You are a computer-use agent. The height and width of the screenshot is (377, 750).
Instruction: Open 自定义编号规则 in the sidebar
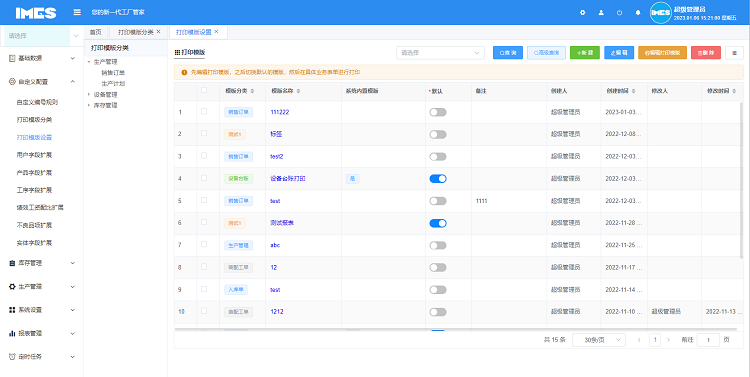[x=37, y=102]
